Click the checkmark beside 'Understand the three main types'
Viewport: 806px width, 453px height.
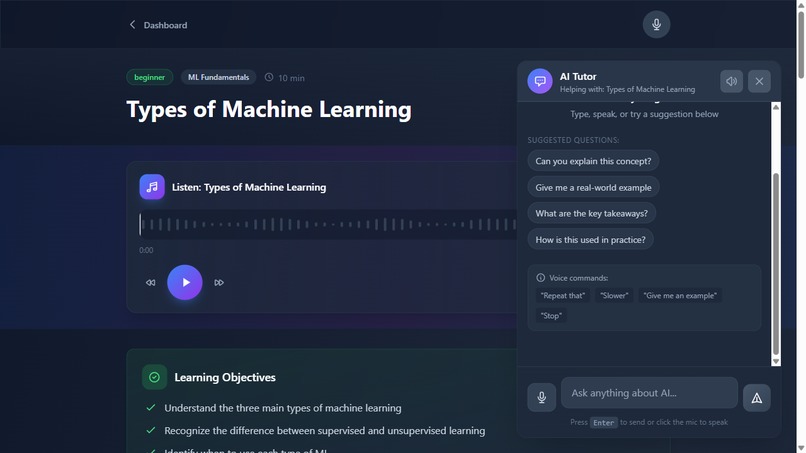151,408
